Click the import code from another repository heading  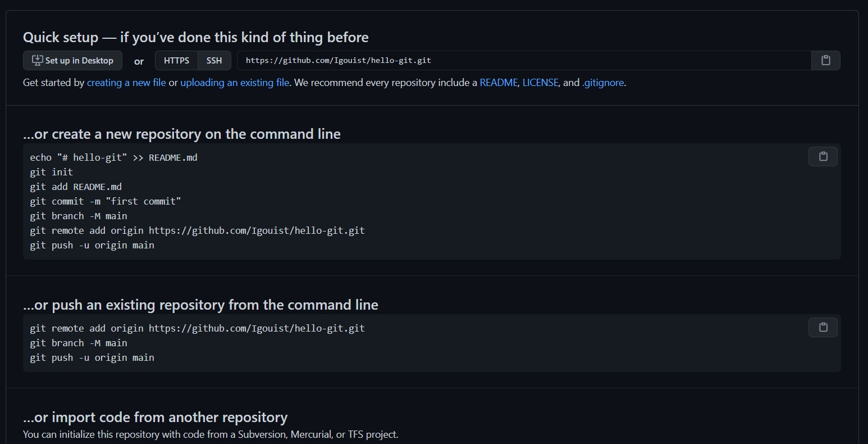point(155,418)
